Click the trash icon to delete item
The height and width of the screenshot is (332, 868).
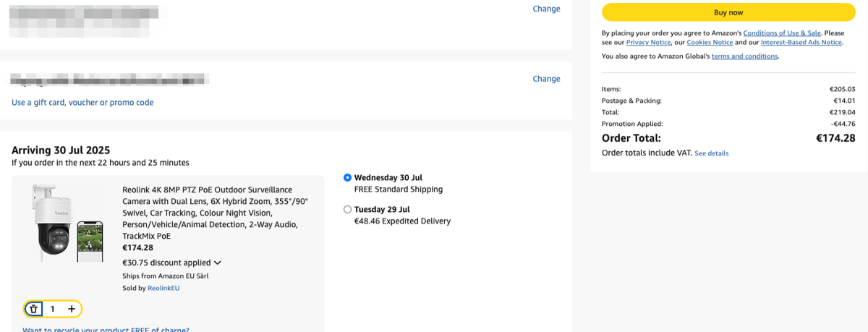pos(33,309)
